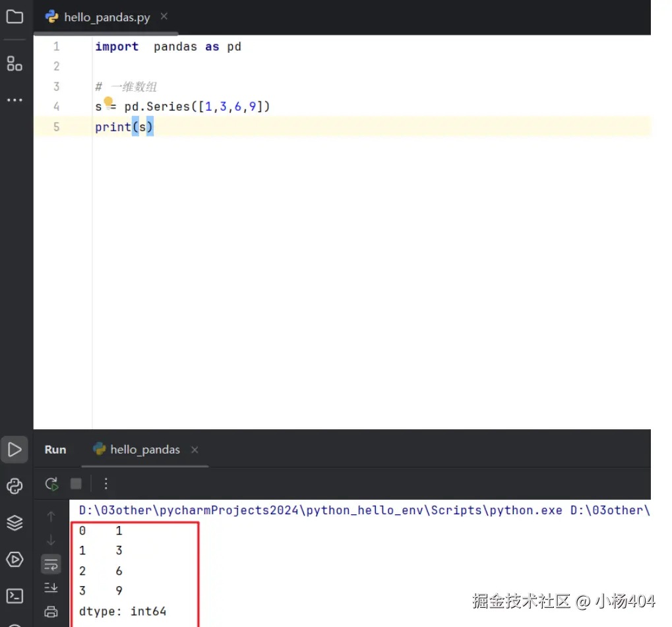
Task: Toggle soft-wrap in Run console
Action: pyautogui.click(x=51, y=564)
